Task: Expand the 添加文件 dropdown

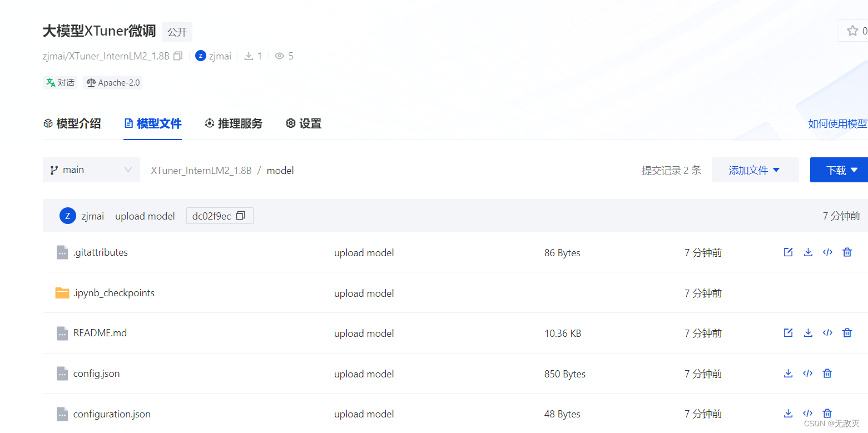Action: coord(755,170)
